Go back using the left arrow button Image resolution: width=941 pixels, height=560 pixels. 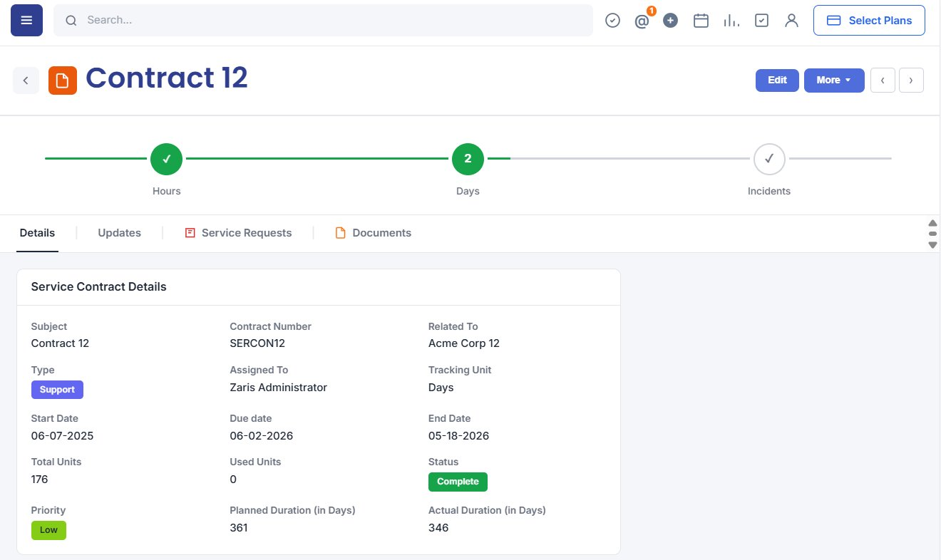coord(26,81)
